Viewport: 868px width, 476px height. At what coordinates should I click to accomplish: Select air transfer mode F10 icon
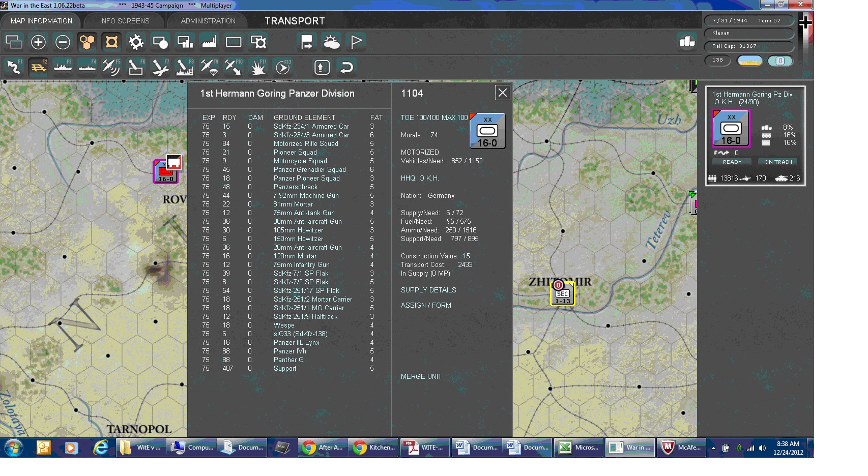point(234,67)
